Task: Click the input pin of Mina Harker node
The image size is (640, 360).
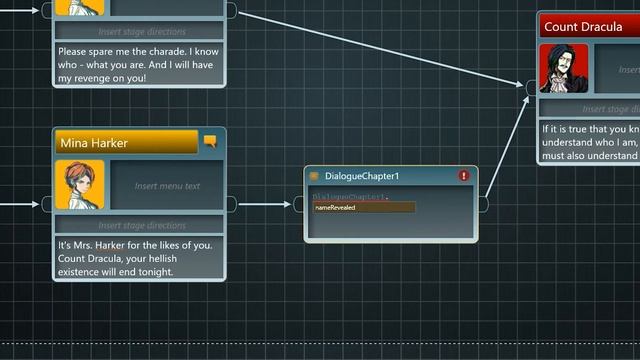Action: coord(47,204)
